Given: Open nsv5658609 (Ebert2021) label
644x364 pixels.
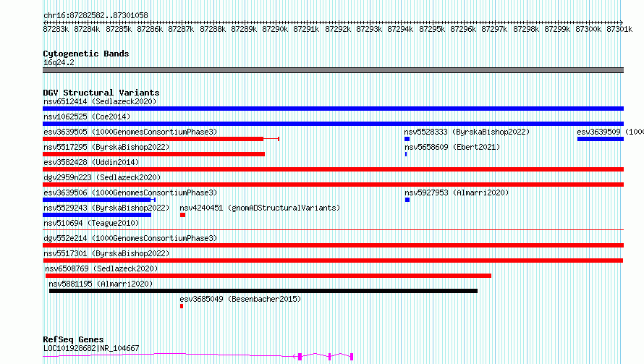Looking at the screenshot, I should tap(452, 147).
